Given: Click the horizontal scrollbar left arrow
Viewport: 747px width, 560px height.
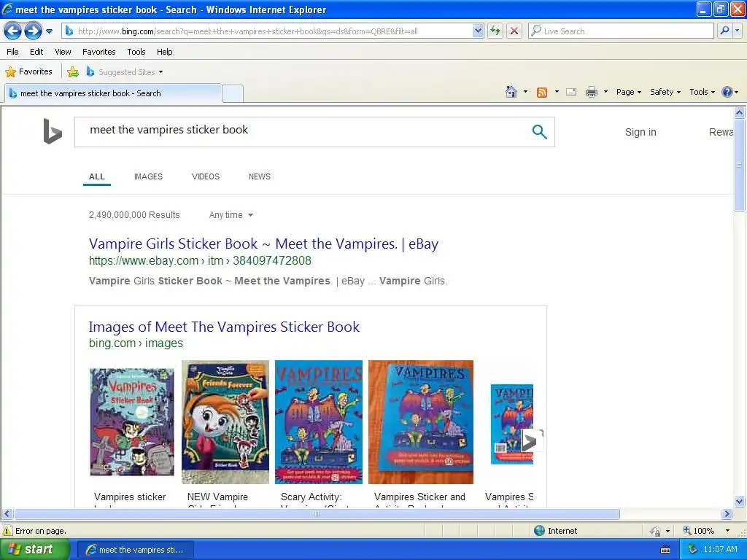Looking at the screenshot, I should click(7, 514).
